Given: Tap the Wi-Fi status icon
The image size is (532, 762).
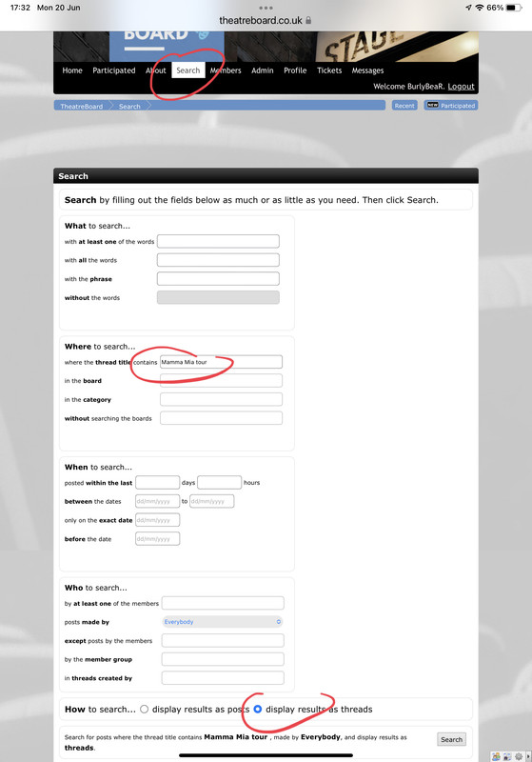Looking at the screenshot, I should point(480,8).
